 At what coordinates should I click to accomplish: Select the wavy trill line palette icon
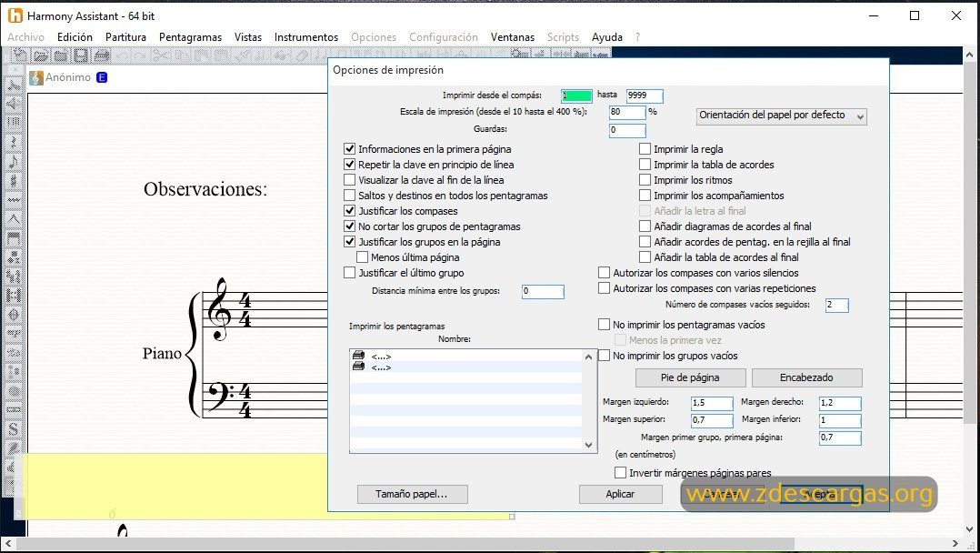tap(13, 200)
